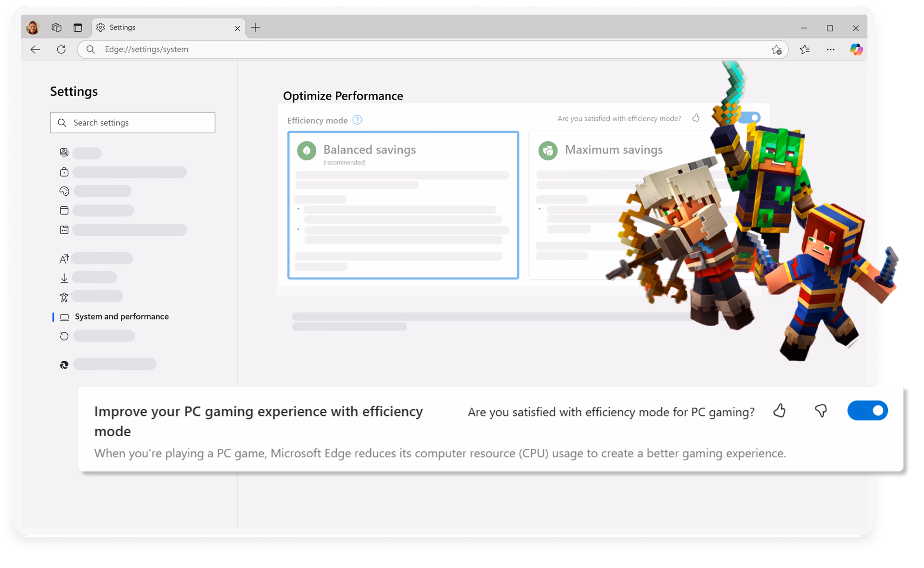924x568 pixels.
Task: Launch Copilot from the toolbar
Action: coord(856,49)
